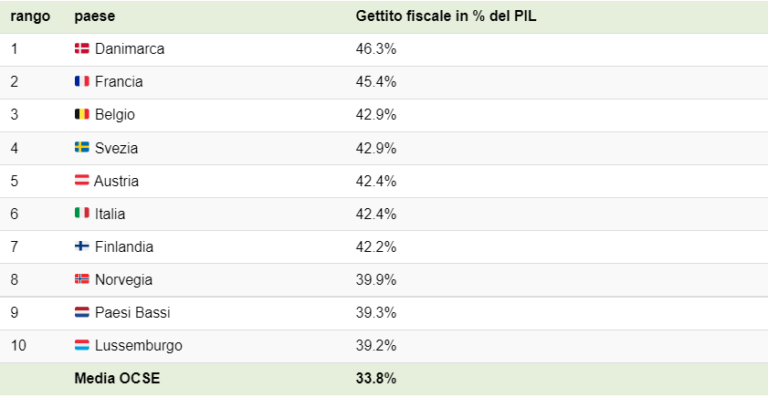Click the Italy flag icon

point(82,213)
